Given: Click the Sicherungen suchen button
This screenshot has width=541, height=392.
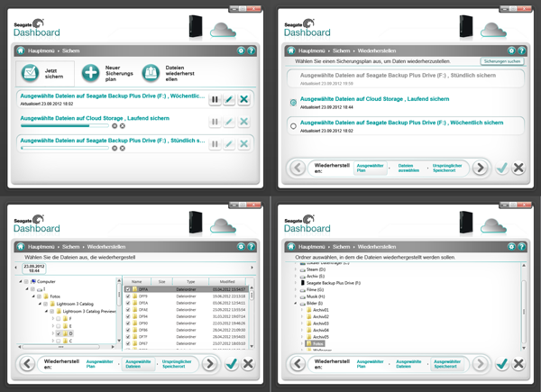Looking at the screenshot, I should coord(502,61).
